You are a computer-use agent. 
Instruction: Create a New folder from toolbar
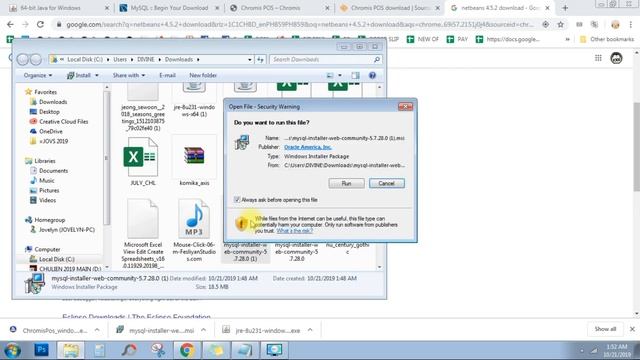click(x=203, y=76)
